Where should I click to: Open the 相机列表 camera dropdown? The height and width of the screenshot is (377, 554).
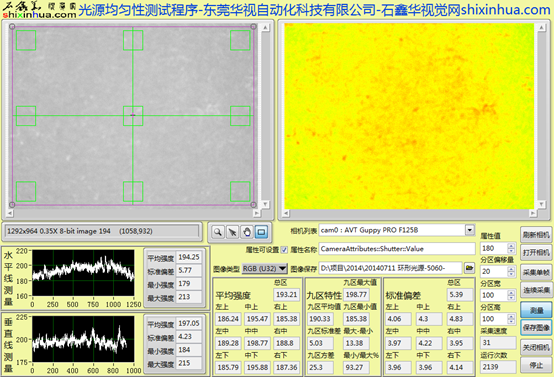click(470, 230)
